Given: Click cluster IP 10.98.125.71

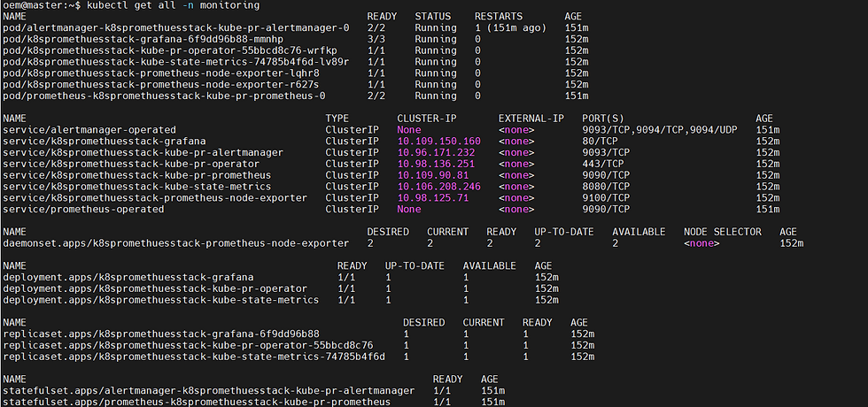Looking at the screenshot, I should point(433,198).
